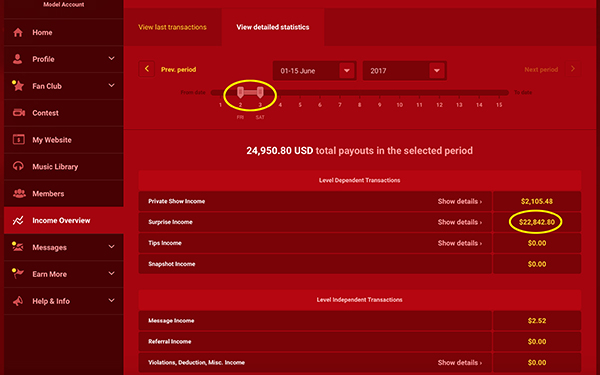This screenshot has height=375, width=600.
Task: Click the Help & Info megaphone icon
Action: pos(18,301)
